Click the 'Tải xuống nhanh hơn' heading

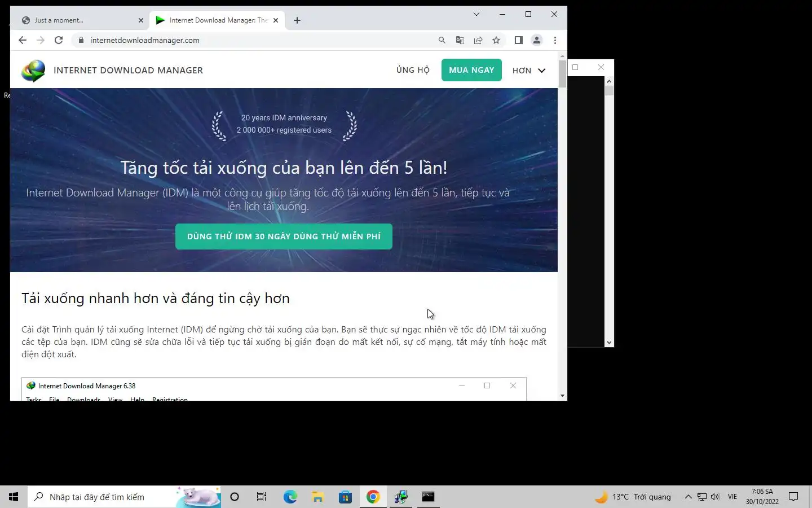[156, 298]
